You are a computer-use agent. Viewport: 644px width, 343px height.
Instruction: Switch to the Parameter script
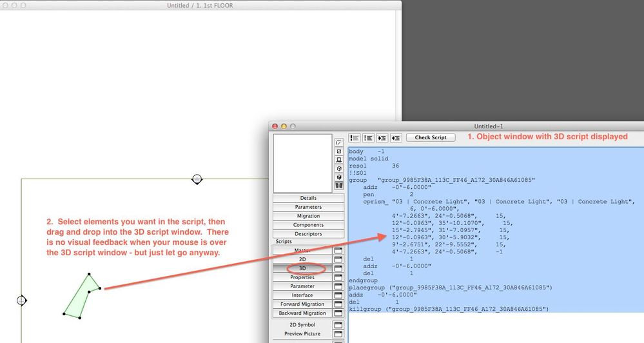click(x=302, y=286)
